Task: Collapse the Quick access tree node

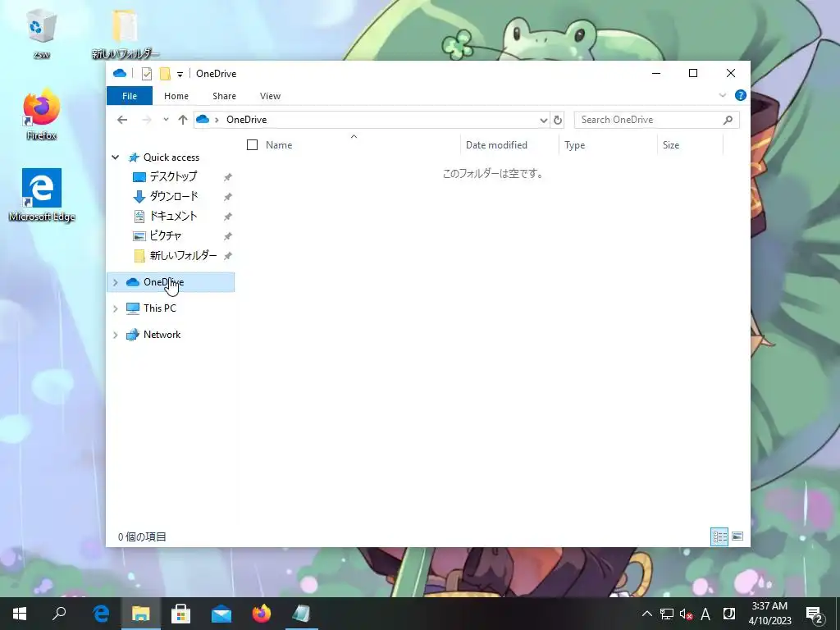Action: (115, 157)
